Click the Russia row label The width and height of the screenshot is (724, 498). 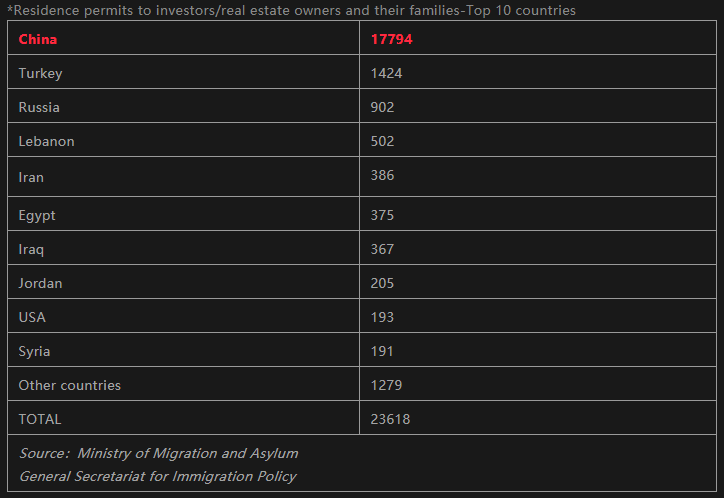[39, 107]
